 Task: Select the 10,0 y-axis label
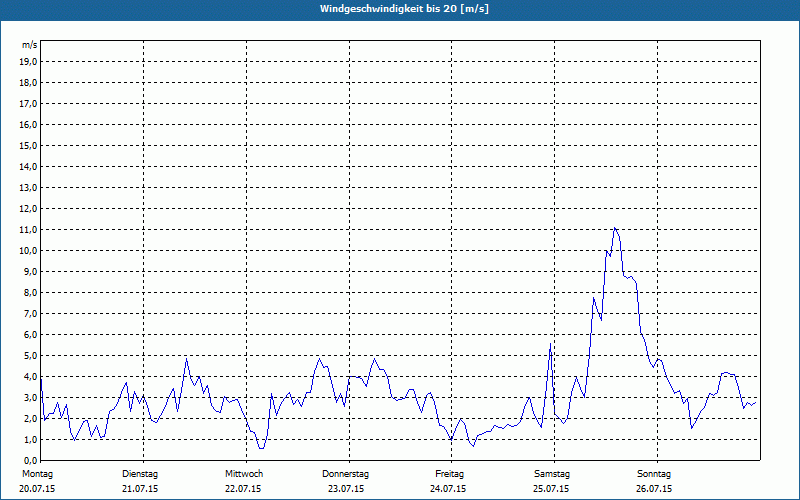[28, 251]
